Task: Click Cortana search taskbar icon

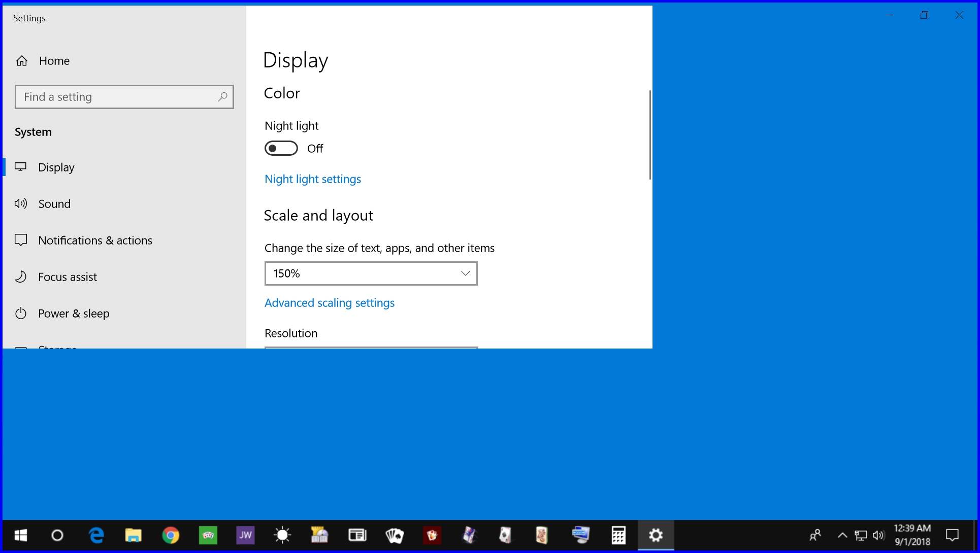Action: 57,536
